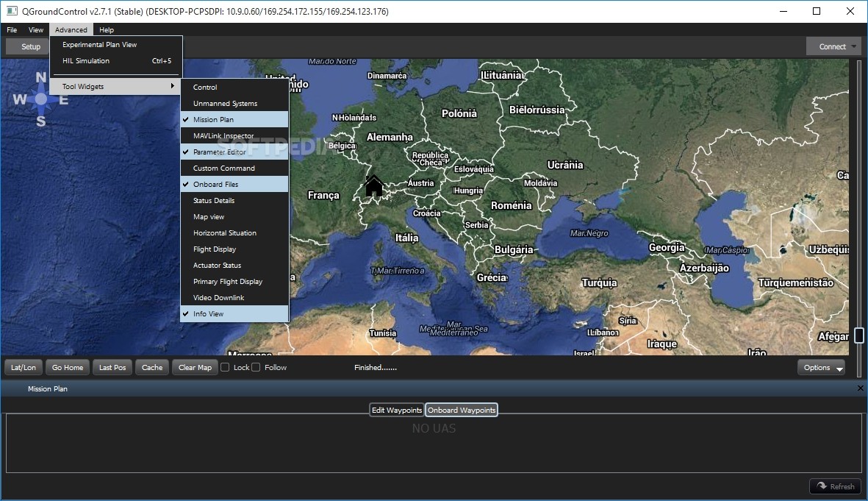
Task: Click the Refresh button
Action: 836,486
